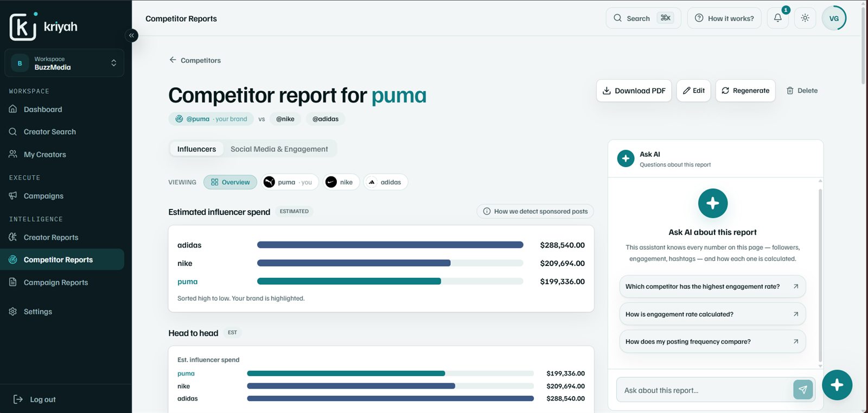Click the How it works? button
This screenshot has height=413, width=868.
pos(724,18)
